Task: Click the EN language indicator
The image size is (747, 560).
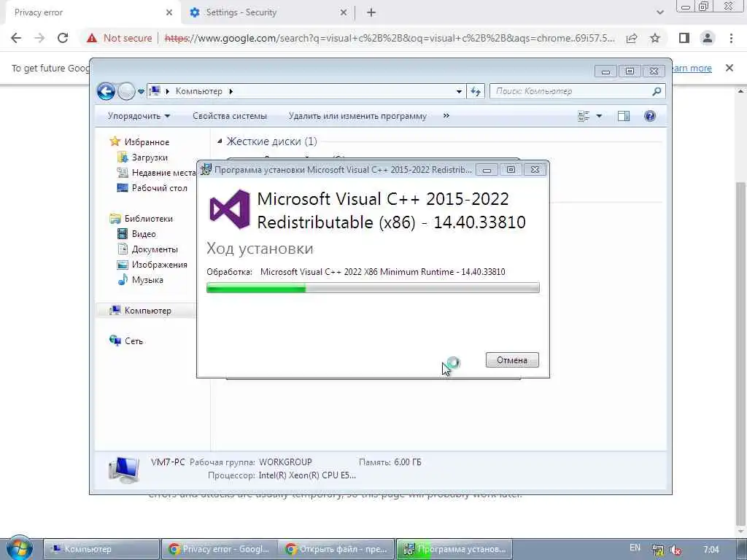Action: click(635, 548)
